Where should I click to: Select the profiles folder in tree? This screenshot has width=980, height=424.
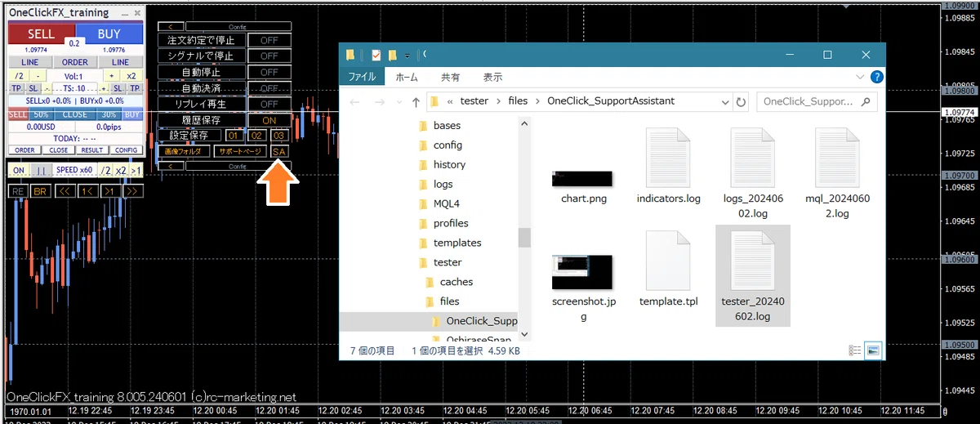pos(451,224)
